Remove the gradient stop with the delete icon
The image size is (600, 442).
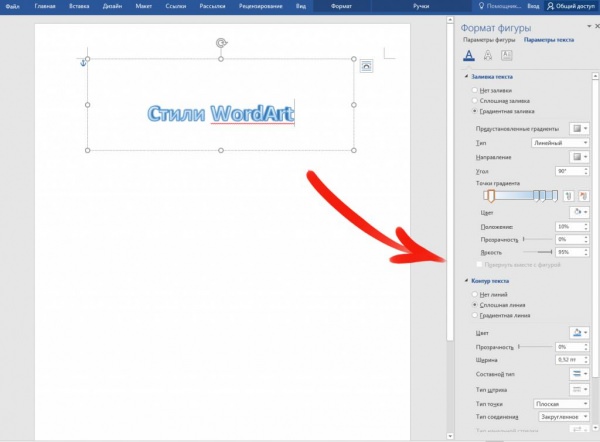click(x=583, y=196)
